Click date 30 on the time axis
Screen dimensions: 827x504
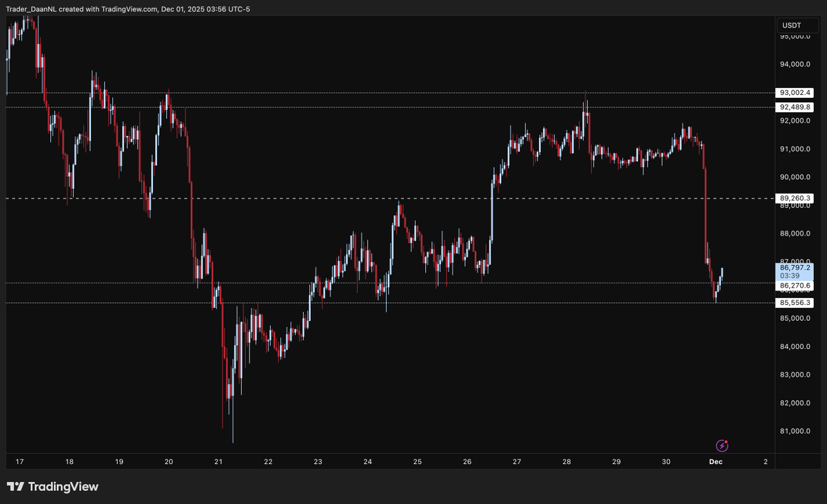coord(666,462)
